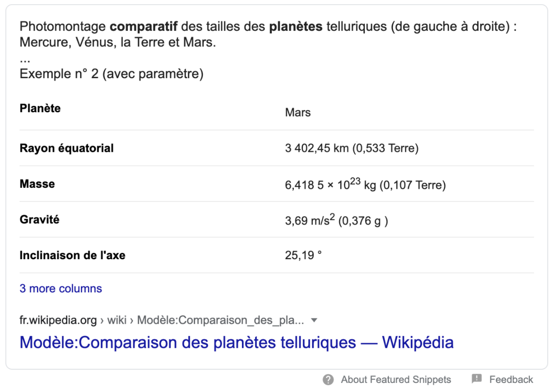Click the Gravité row label
Image resolution: width=554 pixels, height=392 pixels.
pyautogui.click(x=40, y=220)
